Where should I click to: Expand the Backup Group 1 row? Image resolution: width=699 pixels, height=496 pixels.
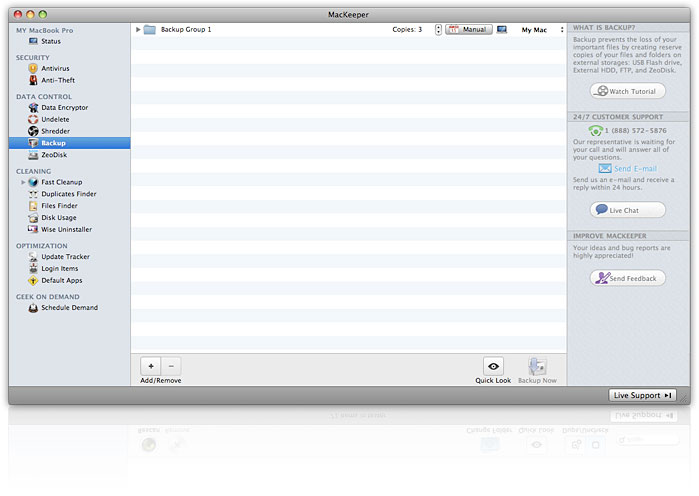tap(138, 29)
